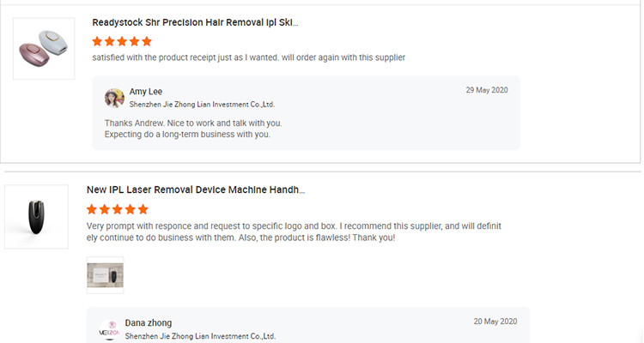Open New IPL Laser Removal Device product title
Image resolution: width=644 pixels, height=343 pixels.
point(195,190)
